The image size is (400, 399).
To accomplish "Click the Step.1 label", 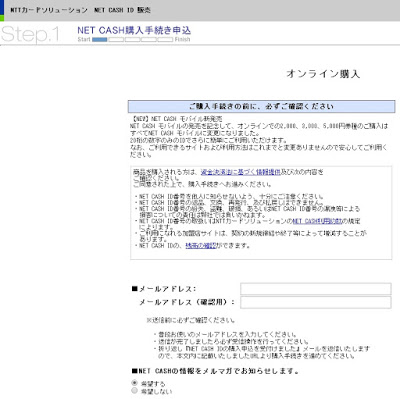I will (x=30, y=34).
